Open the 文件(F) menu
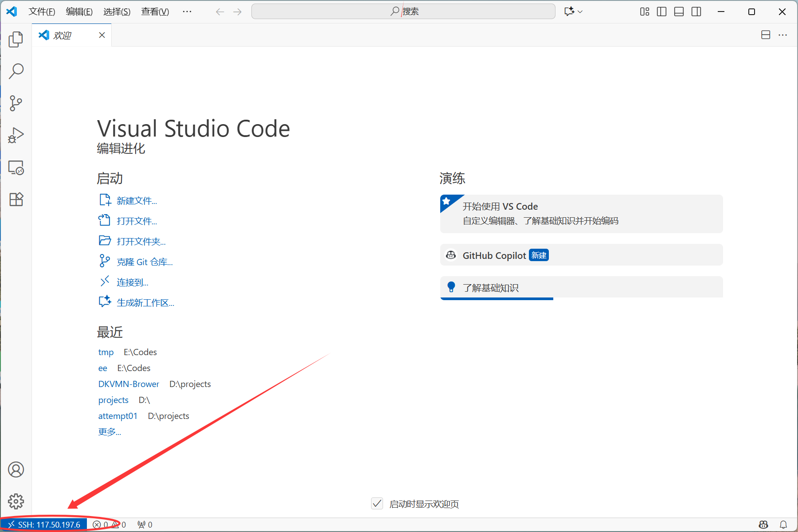The width and height of the screenshot is (798, 532). pyautogui.click(x=42, y=12)
